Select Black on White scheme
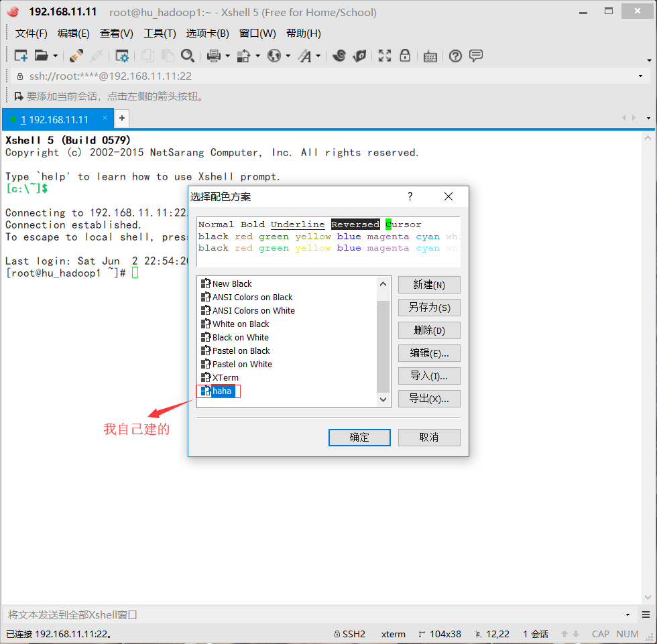This screenshot has height=644, width=657. tap(235, 337)
